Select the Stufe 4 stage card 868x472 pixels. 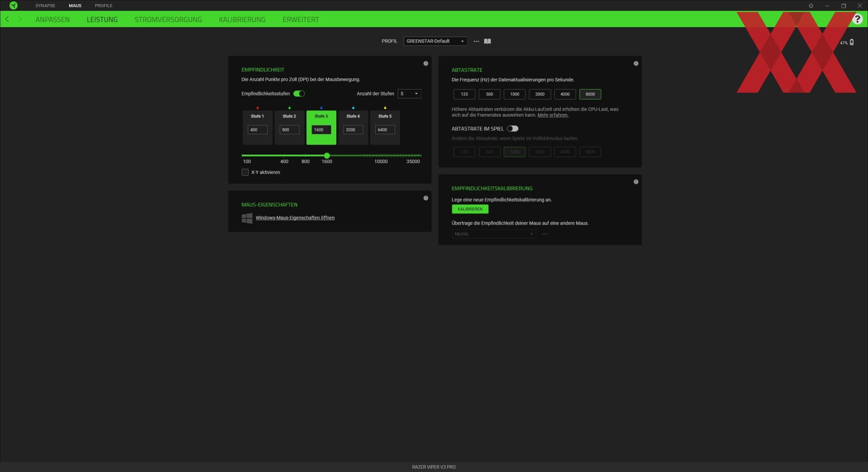pyautogui.click(x=353, y=127)
